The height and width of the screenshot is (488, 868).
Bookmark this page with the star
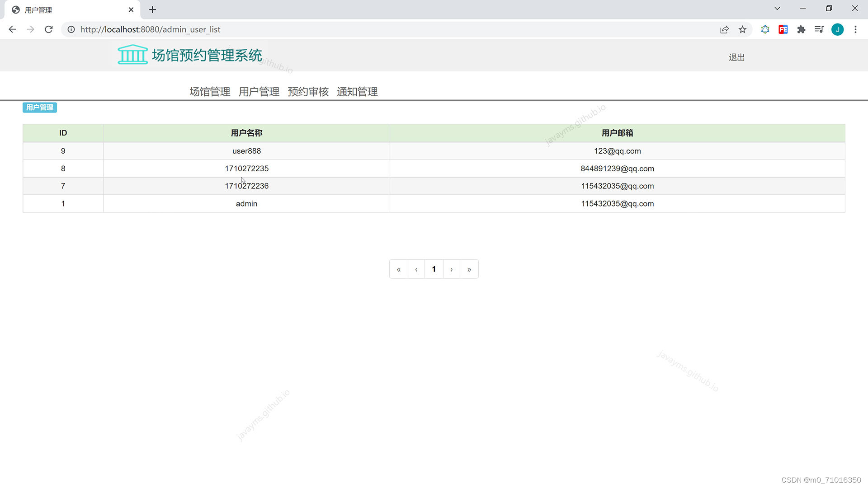coord(742,29)
